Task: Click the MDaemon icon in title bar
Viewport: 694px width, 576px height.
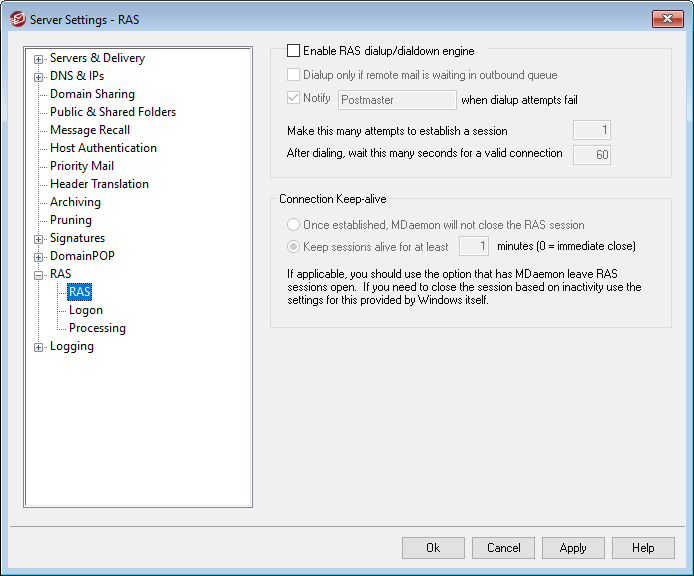Action: coord(16,18)
